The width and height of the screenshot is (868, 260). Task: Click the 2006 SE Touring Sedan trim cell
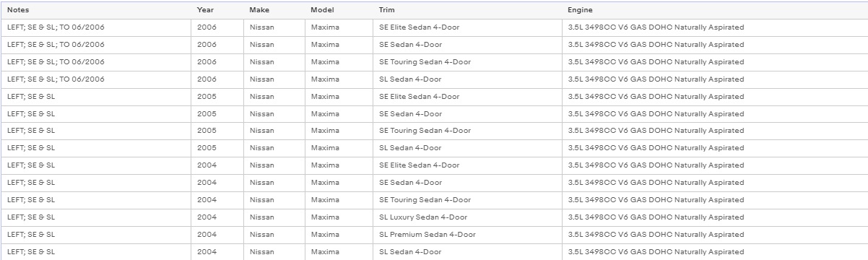pyautogui.click(x=467, y=62)
